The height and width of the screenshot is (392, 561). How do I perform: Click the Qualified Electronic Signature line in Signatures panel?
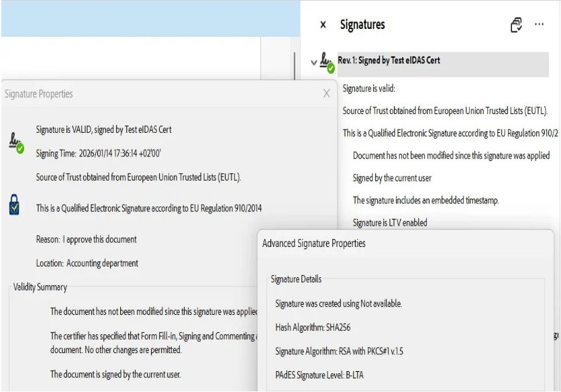(x=450, y=133)
